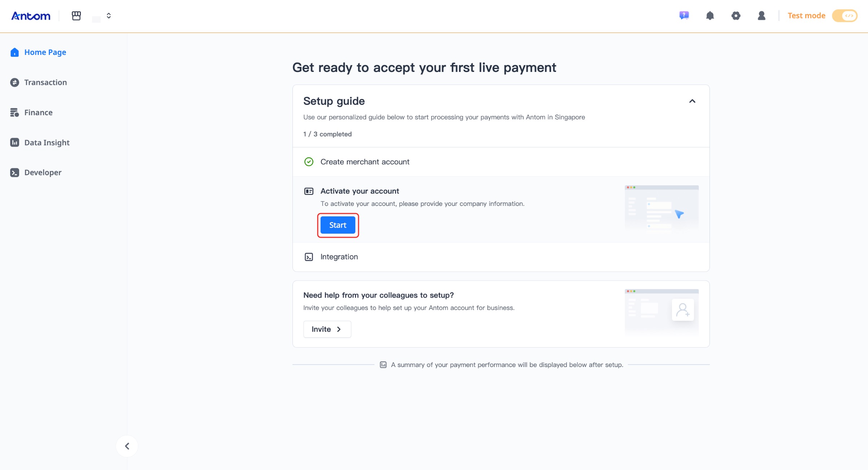Click the Invite colleagues button
Screen dimensions: 868x470
click(x=327, y=329)
